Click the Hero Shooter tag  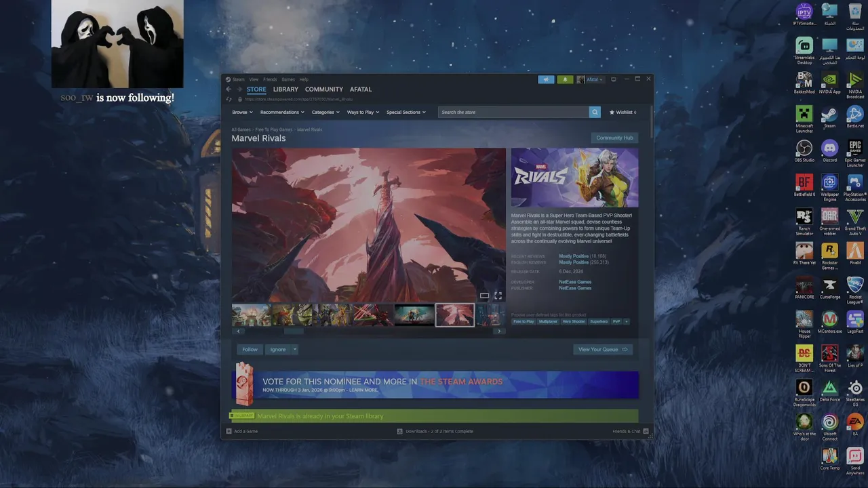574,321
